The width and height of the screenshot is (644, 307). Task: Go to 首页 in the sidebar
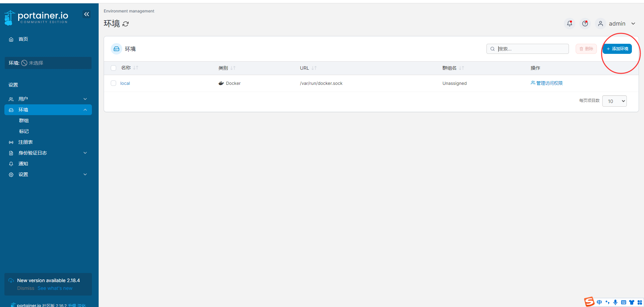(23, 39)
